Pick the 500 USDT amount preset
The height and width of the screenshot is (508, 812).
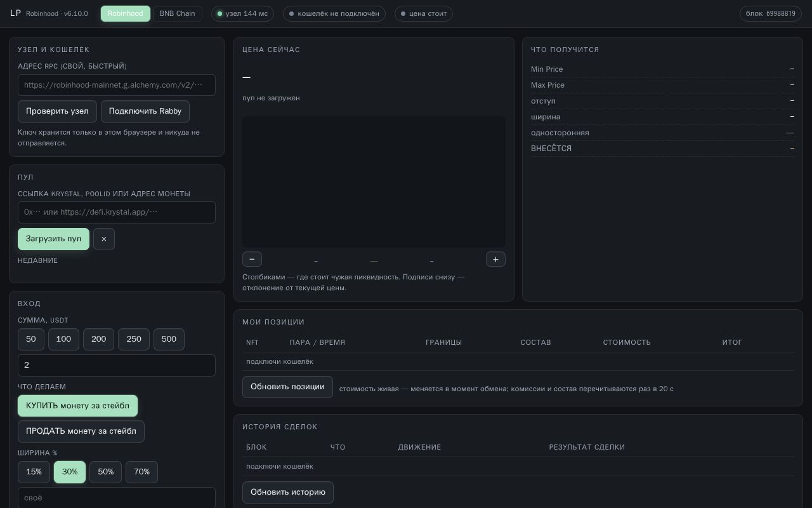point(169,339)
